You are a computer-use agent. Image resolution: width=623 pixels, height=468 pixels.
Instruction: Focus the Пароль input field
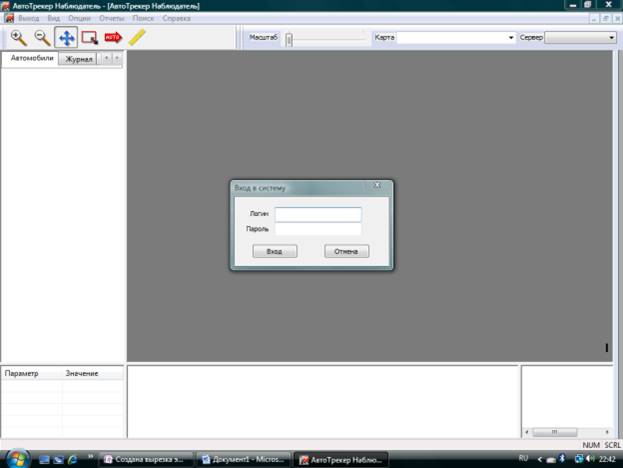(x=318, y=229)
